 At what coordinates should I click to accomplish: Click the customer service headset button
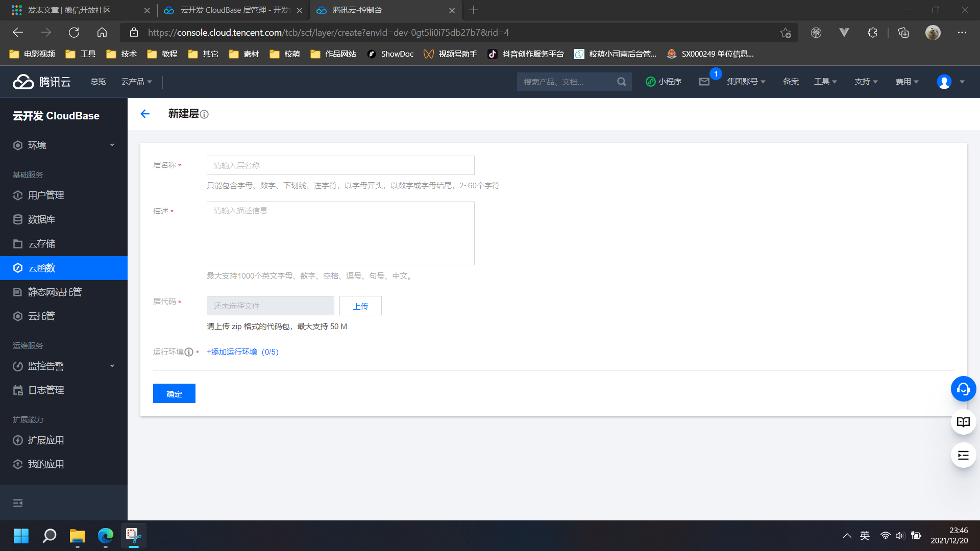(963, 389)
